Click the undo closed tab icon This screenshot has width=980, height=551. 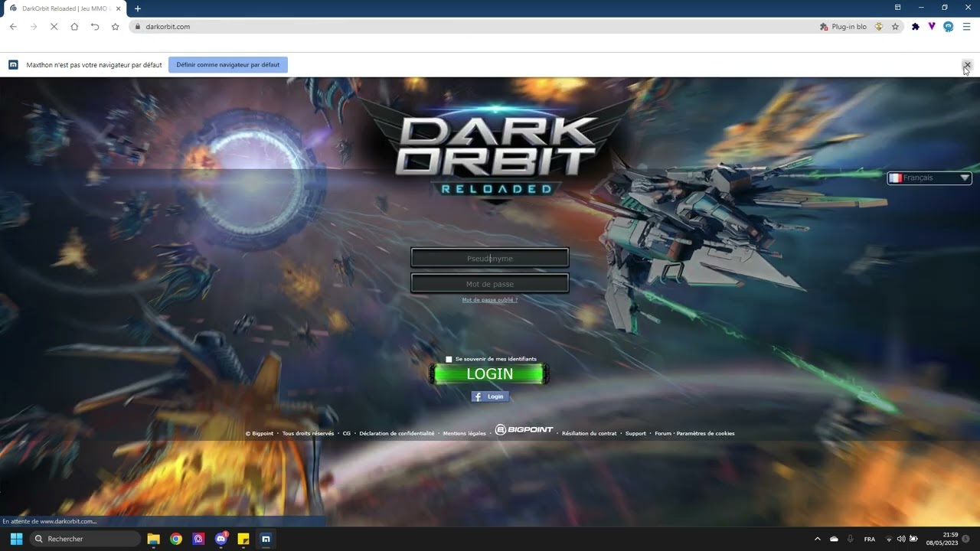[95, 27]
